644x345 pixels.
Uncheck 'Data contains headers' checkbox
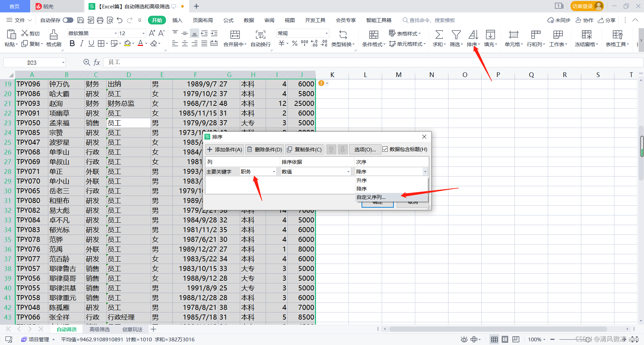(385, 149)
